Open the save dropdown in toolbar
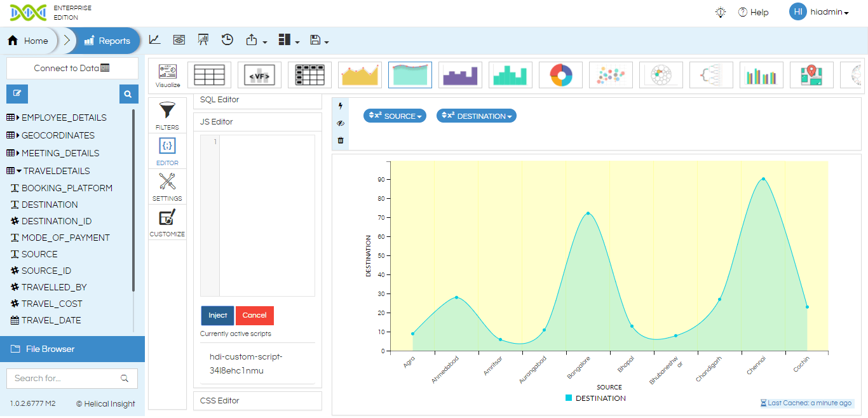The height and width of the screenshot is (418, 868). pos(320,40)
